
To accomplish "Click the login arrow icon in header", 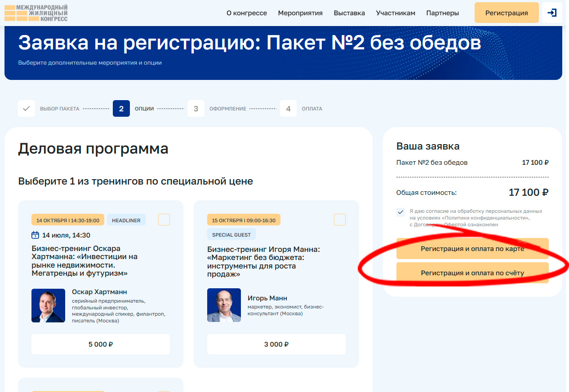I will (x=552, y=13).
